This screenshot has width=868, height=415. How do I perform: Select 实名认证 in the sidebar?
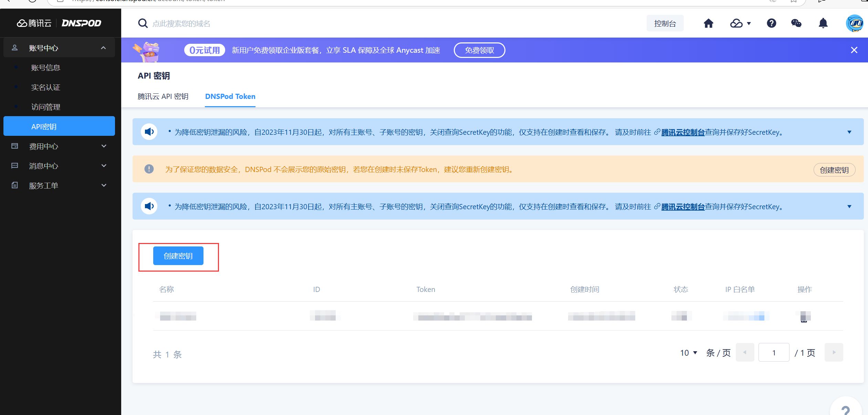[45, 87]
